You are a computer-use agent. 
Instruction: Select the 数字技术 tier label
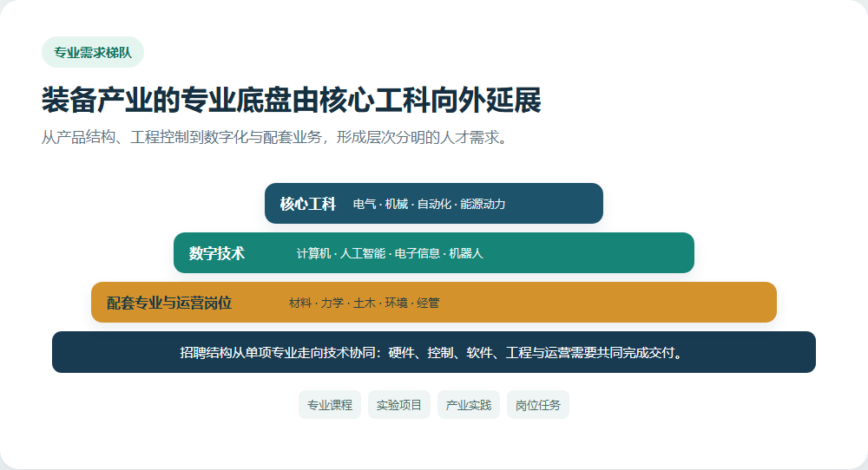tap(216, 253)
